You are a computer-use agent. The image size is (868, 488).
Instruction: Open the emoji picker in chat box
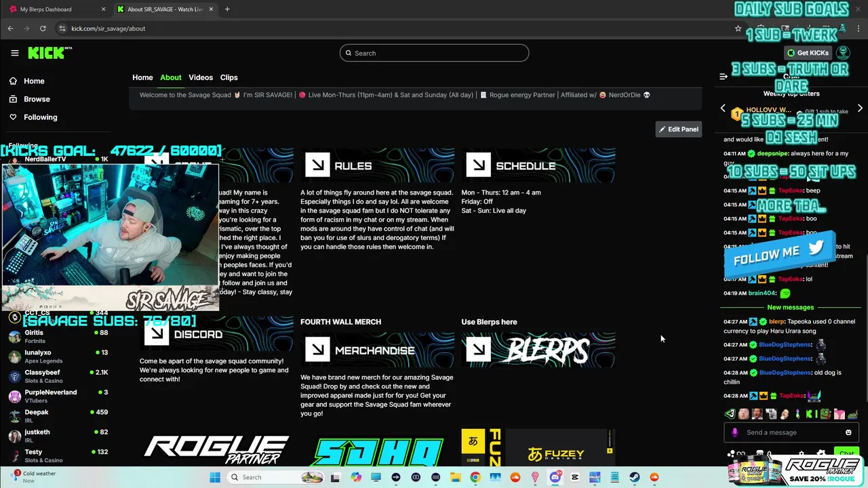(x=848, y=432)
